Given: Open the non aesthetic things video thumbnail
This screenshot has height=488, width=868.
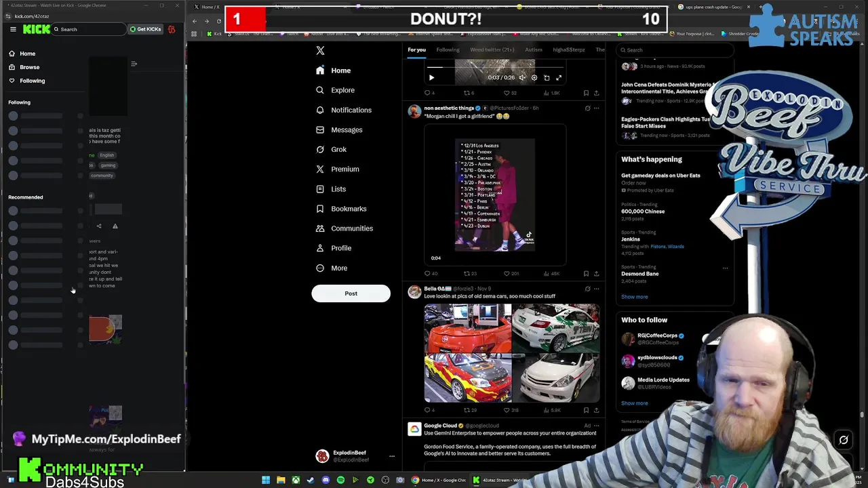Looking at the screenshot, I should pos(495,195).
